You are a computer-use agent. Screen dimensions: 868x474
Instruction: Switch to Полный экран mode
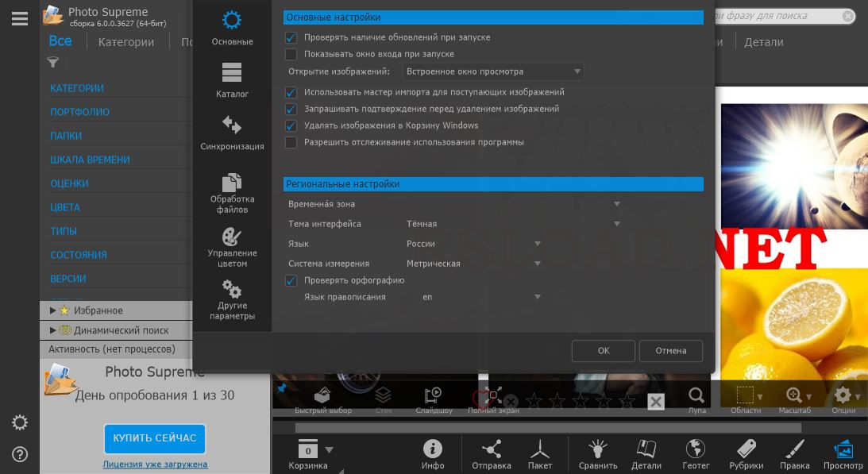[493, 400]
